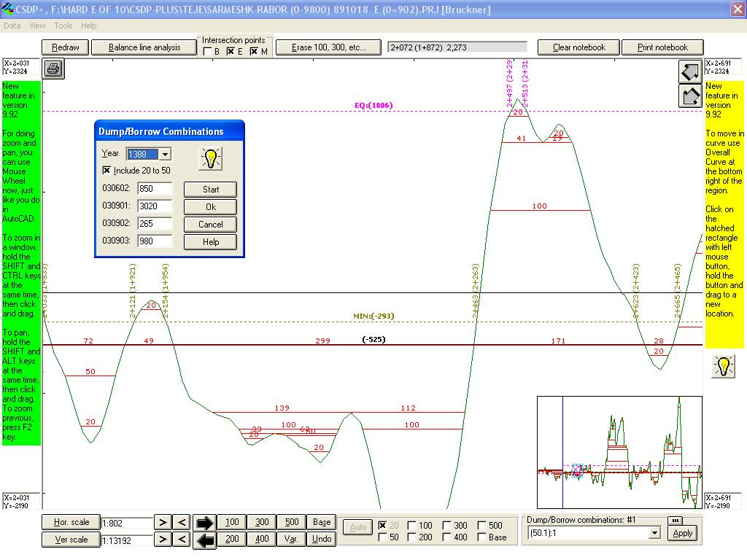Image resolution: width=747 pixels, height=560 pixels.
Task: Uncheck Include 20 to 50
Action: [x=107, y=171]
